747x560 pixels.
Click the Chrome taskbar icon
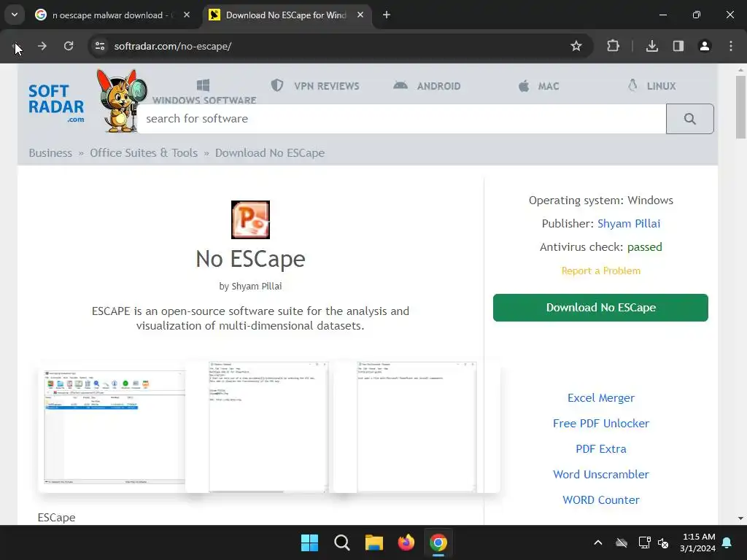438,542
